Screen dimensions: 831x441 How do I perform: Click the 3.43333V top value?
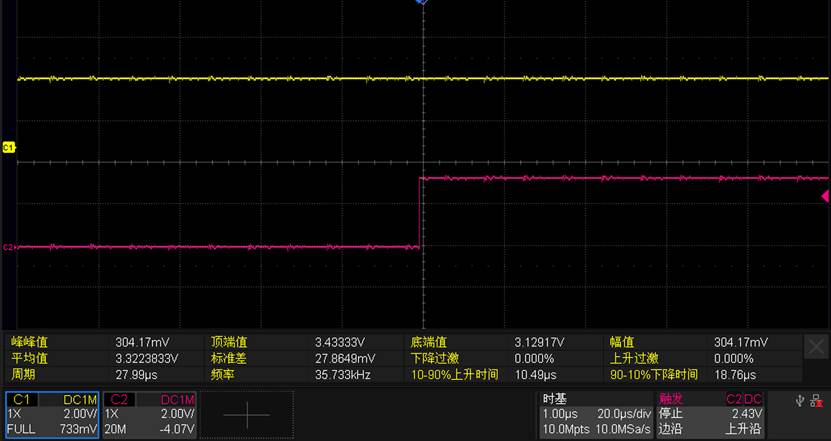click(340, 343)
